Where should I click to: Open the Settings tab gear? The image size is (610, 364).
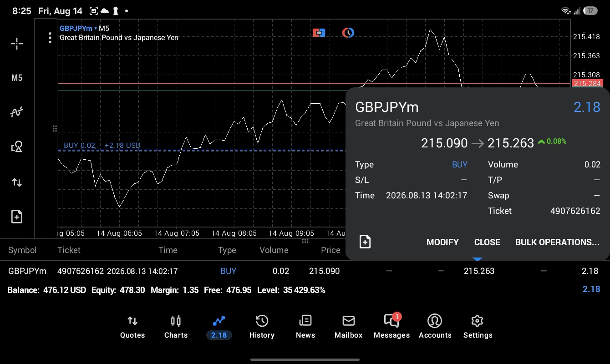click(478, 327)
